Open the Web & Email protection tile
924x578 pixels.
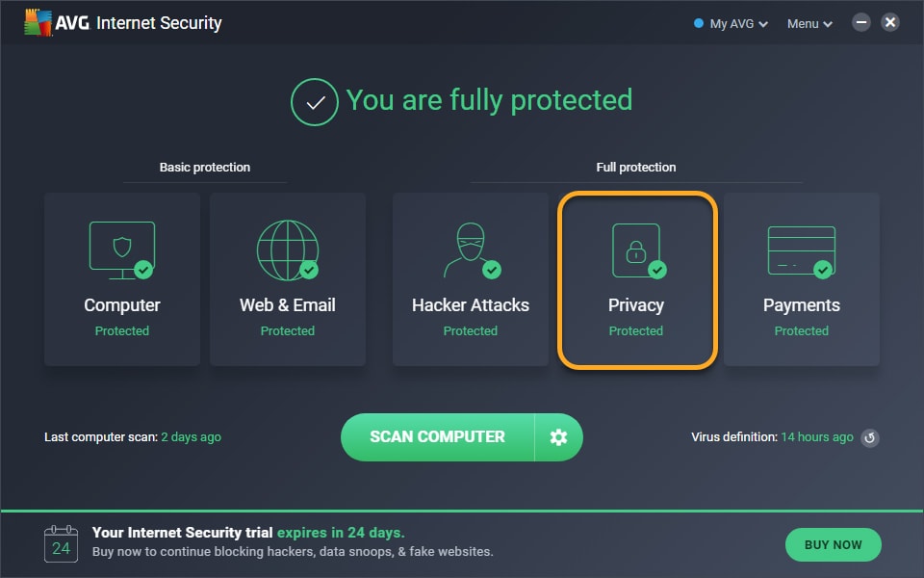pos(287,279)
